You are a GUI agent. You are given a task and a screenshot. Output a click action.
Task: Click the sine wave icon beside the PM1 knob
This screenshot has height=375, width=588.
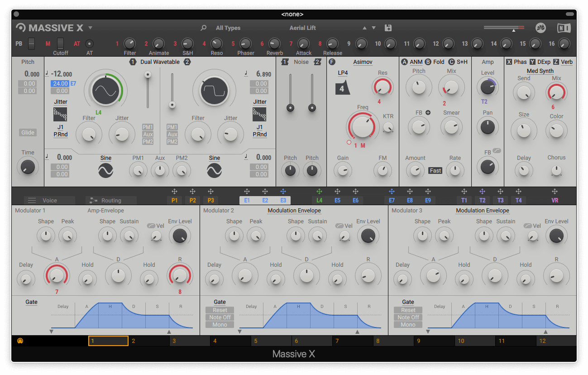tap(105, 170)
